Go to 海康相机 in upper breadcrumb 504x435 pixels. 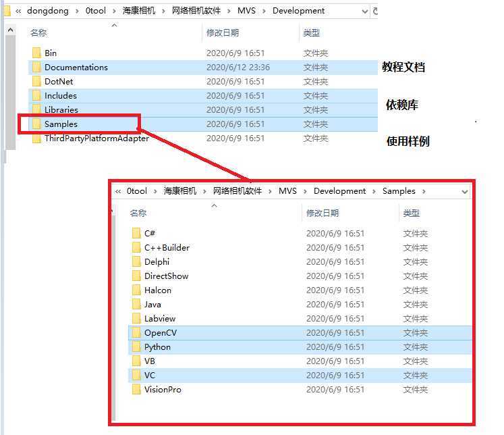(x=139, y=11)
